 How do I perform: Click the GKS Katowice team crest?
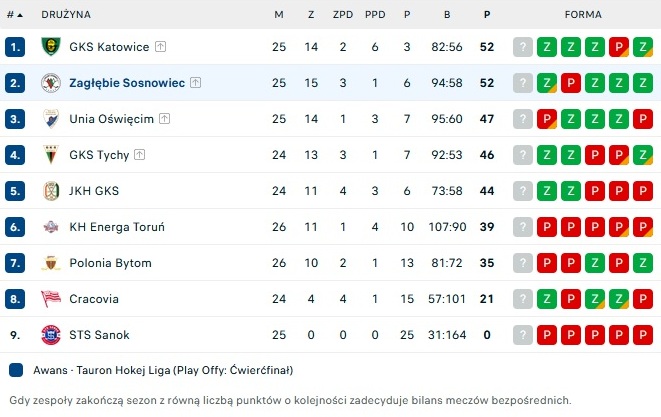[51, 47]
